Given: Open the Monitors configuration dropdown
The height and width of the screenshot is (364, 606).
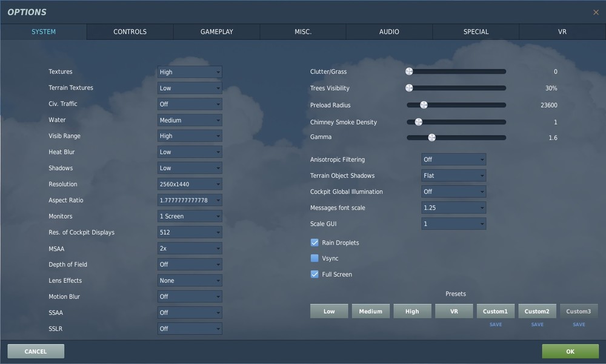Looking at the screenshot, I should coord(189,216).
